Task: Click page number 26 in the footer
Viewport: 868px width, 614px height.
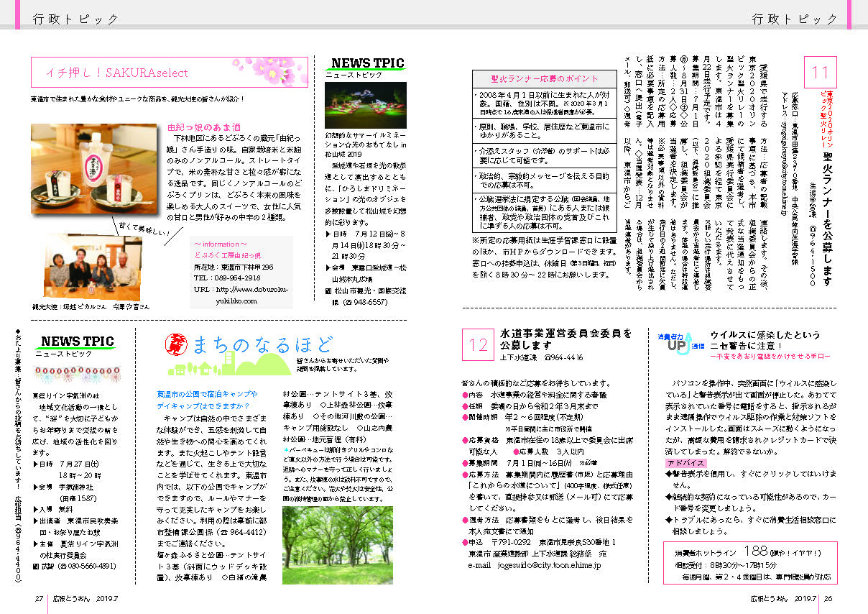Action: pyautogui.click(x=827, y=598)
